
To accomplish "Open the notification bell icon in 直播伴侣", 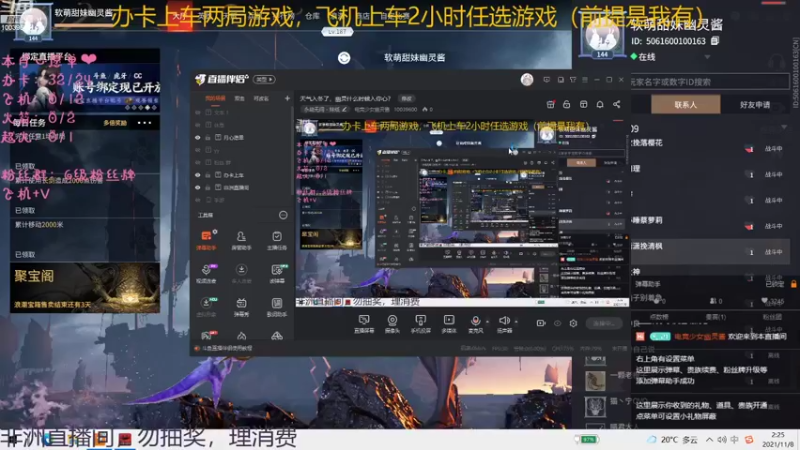I will click(x=600, y=104).
